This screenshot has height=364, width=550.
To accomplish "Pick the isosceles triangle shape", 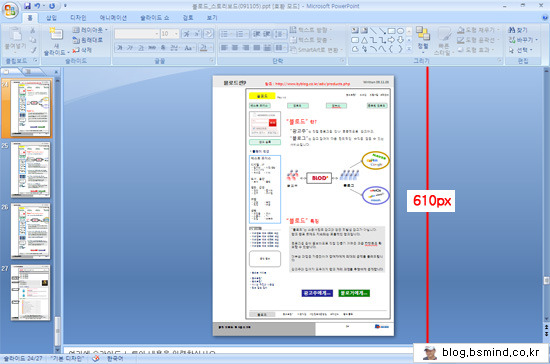I will (364, 40).
